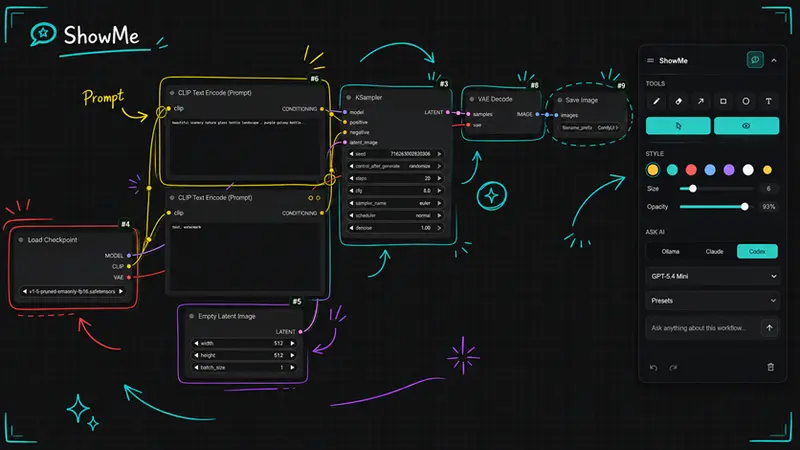Redo the annotation
This screenshot has height=450, width=800.
coord(673,367)
